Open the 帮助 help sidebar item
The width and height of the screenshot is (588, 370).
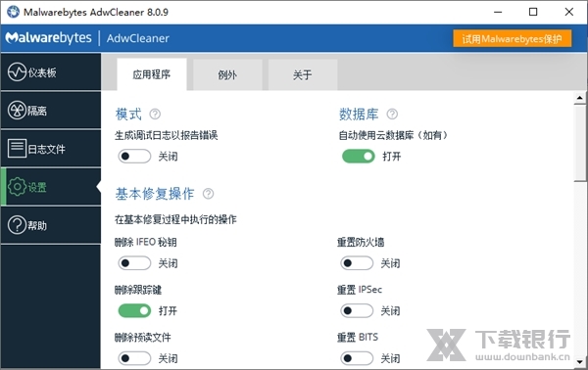coord(51,225)
